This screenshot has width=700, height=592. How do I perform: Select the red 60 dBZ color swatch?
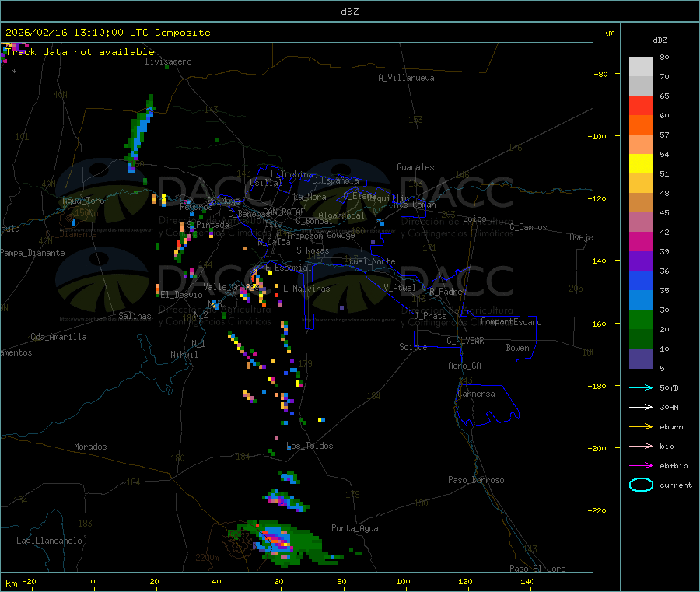point(641,105)
